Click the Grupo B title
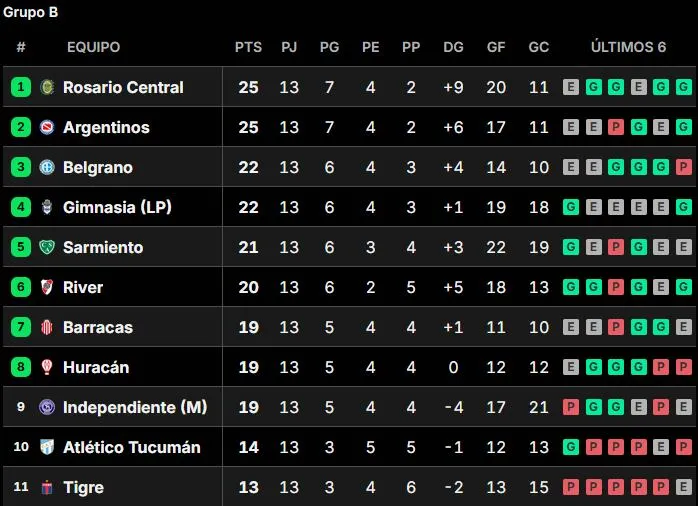698x506 pixels. tap(30, 12)
